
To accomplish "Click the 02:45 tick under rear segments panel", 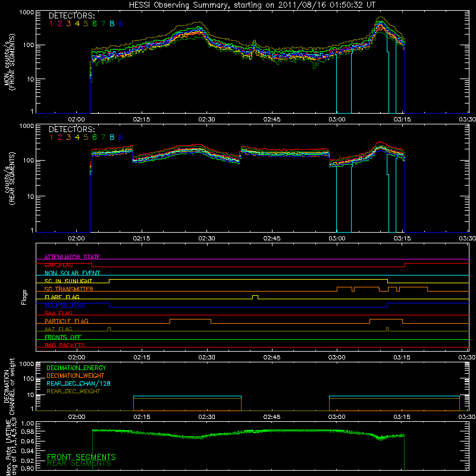I will coord(272,239).
